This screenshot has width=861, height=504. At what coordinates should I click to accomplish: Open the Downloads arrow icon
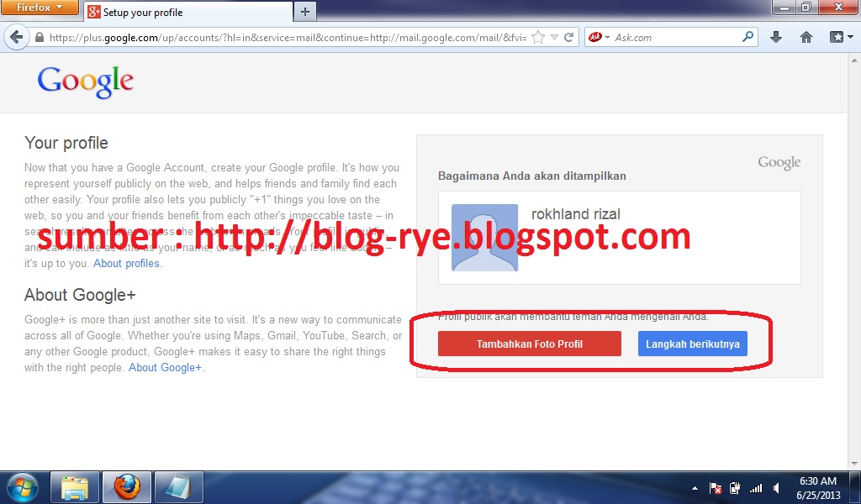click(x=776, y=37)
